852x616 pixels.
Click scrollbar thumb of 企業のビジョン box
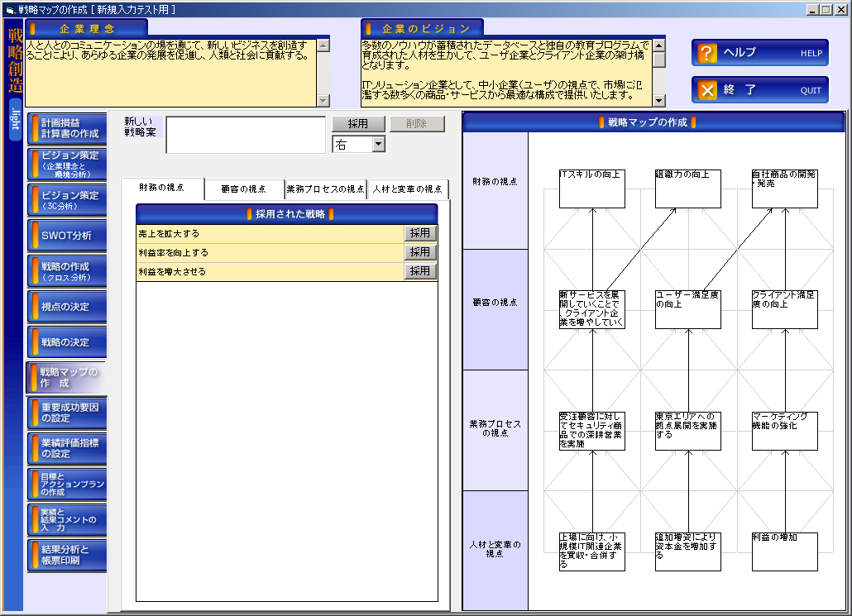coord(659,60)
